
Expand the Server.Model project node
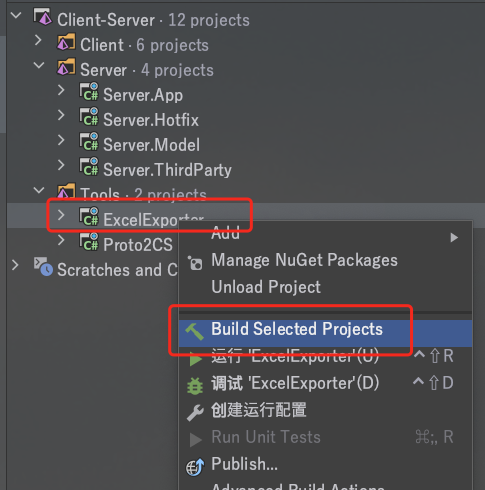click(61, 140)
